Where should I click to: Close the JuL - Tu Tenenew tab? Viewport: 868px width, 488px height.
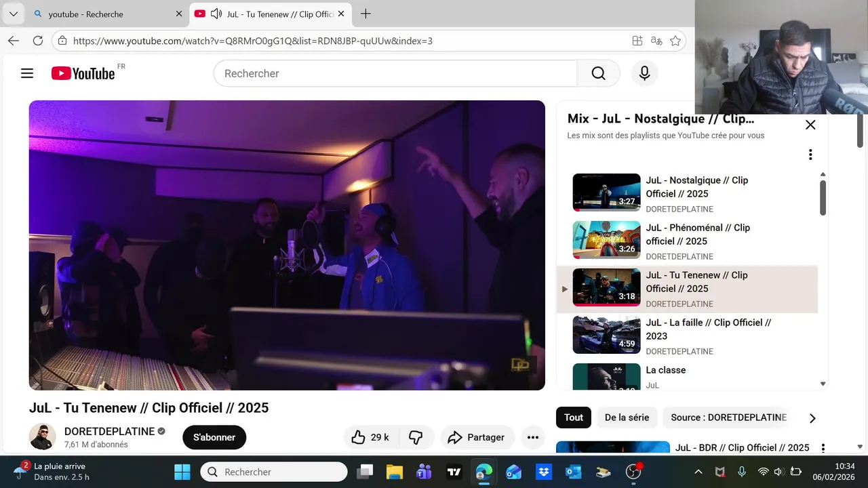pos(340,14)
